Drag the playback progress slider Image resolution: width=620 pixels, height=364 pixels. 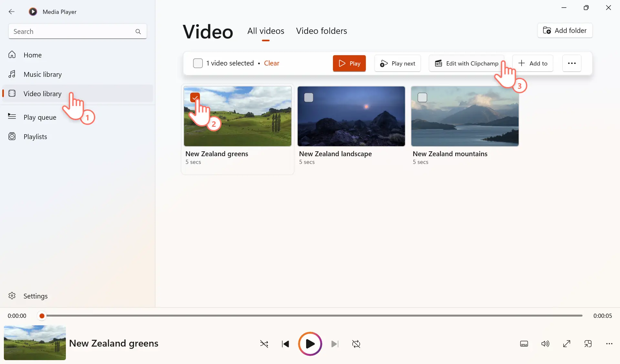42,315
